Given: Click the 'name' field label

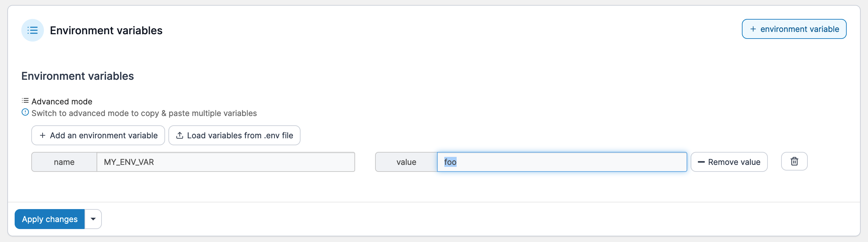Looking at the screenshot, I should pos(64,162).
